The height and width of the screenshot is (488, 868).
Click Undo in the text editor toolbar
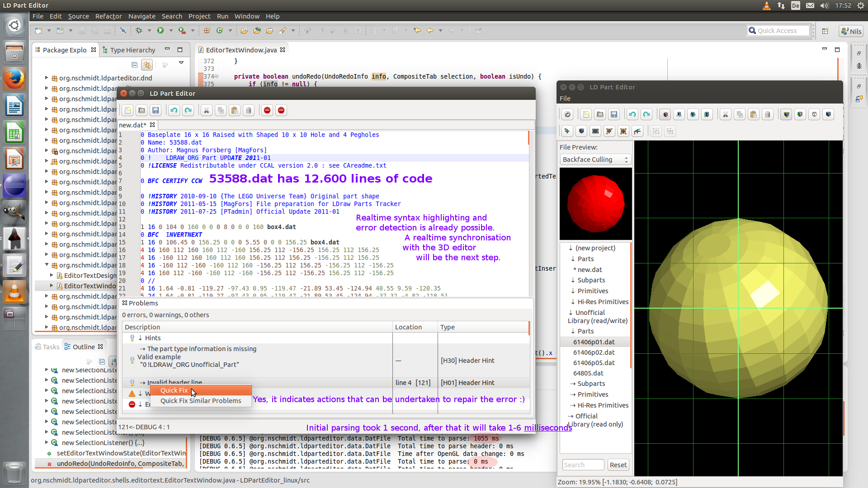pyautogui.click(x=174, y=111)
